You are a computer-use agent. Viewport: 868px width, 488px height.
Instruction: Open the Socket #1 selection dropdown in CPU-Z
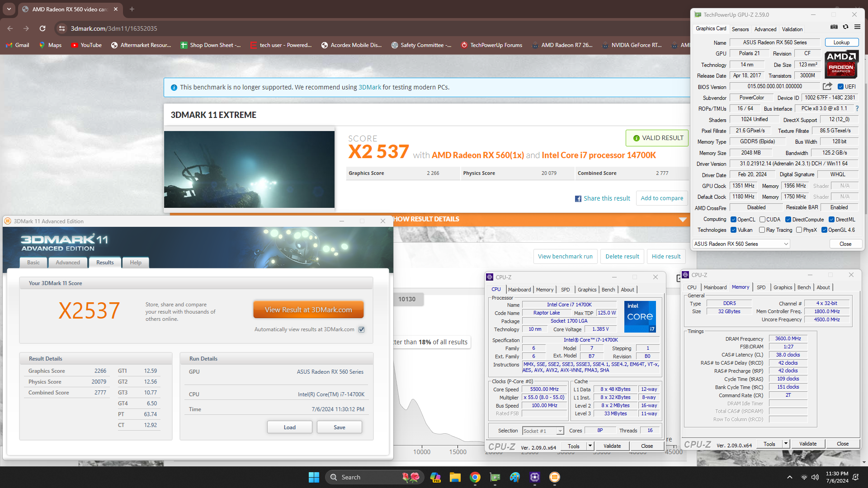(543, 431)
